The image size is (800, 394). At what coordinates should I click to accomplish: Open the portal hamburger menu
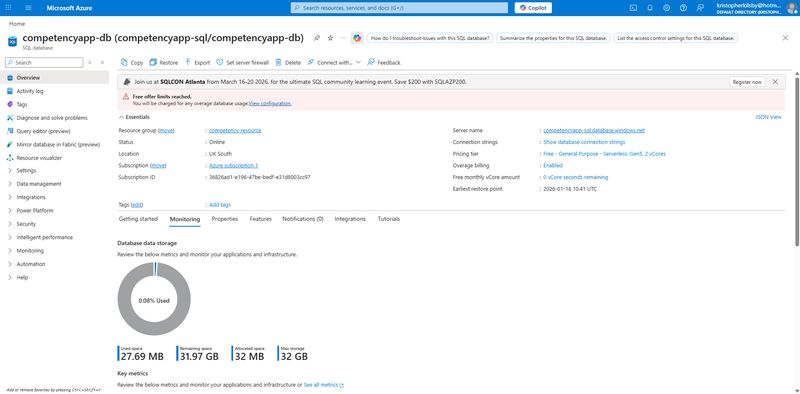click(x=28, y=8)
